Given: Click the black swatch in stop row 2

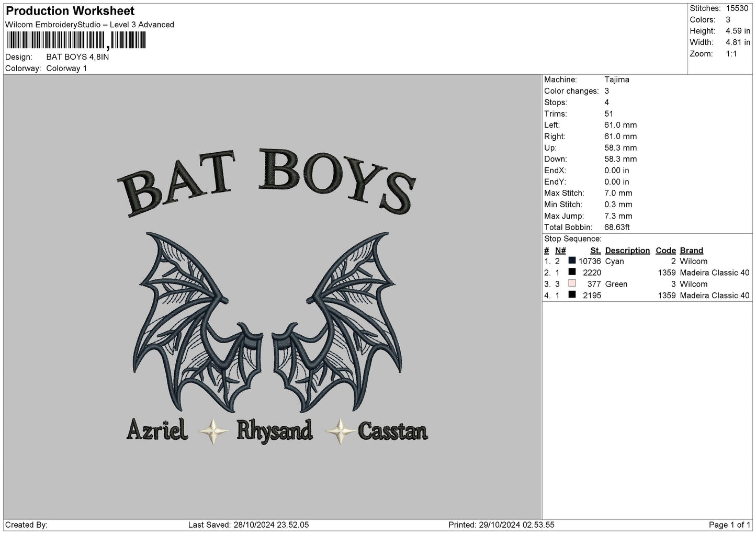Looking at the screenshot, I should [x=572, y=272].
